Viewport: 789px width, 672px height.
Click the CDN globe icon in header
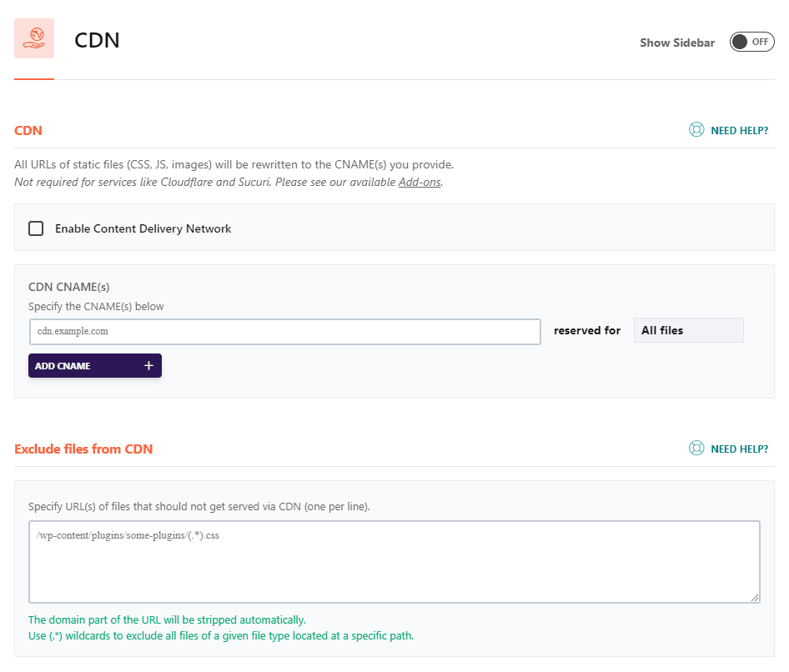coord(34,38)
